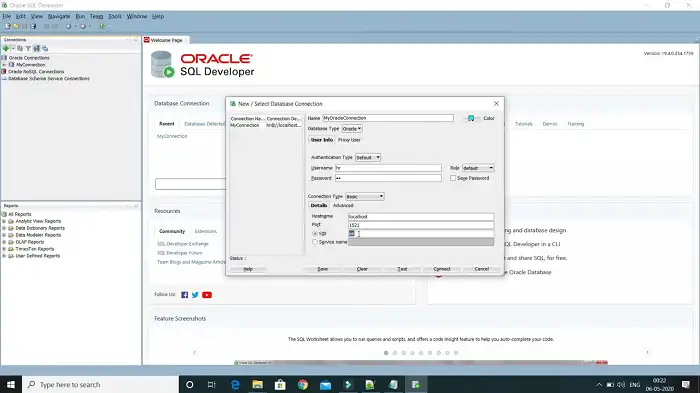Open File Explorer from the taskbar

(258, 385)
